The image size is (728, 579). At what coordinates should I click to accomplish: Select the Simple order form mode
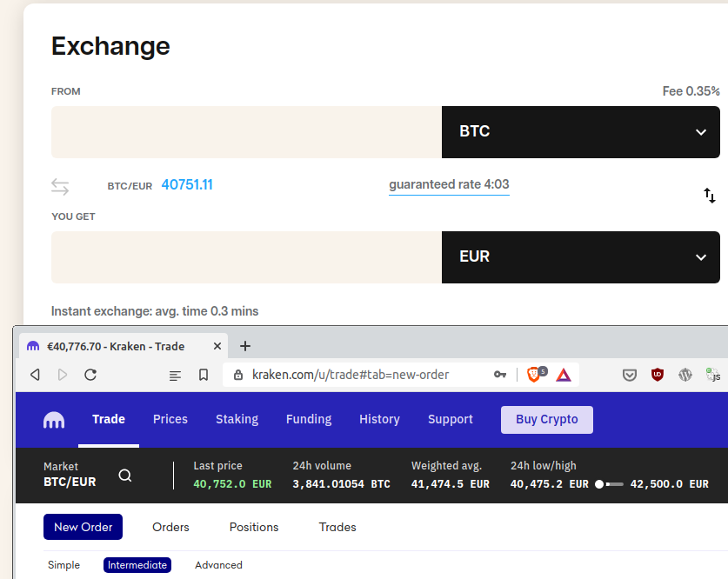pos(63,565)
